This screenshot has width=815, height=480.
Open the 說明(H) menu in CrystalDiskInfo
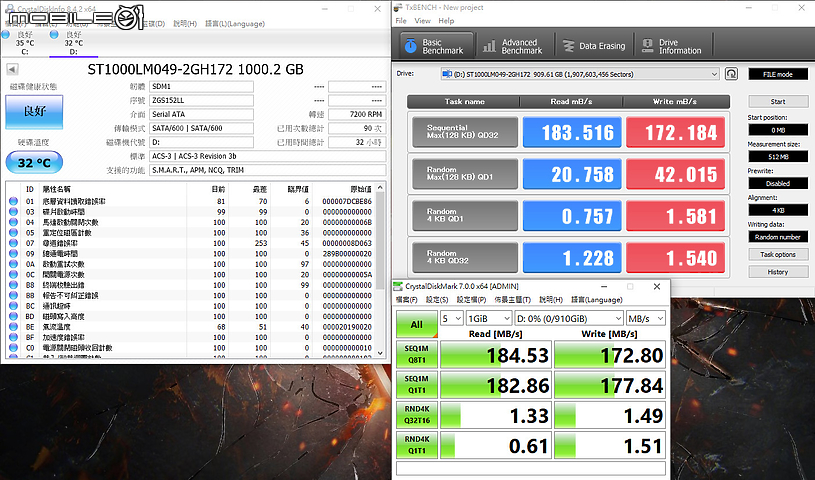click(x=185, y=23)
